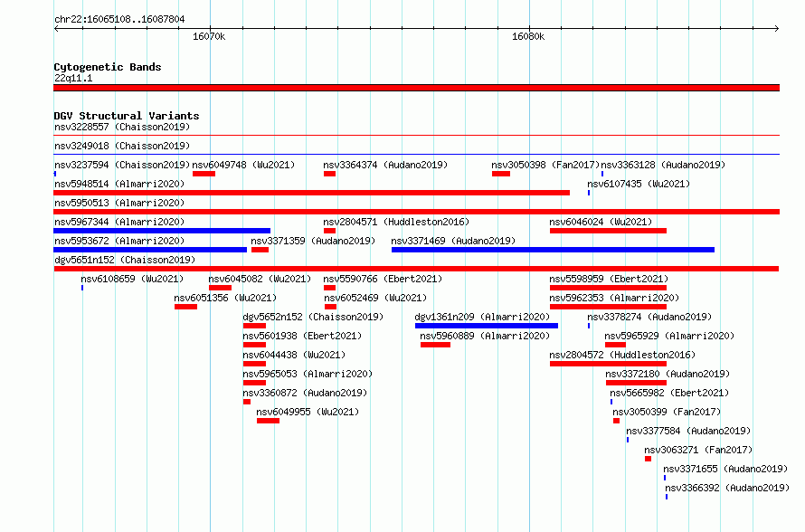Click the red bar under nsv6049955
This screenshot has height=532, width=805.
(268, 421)
